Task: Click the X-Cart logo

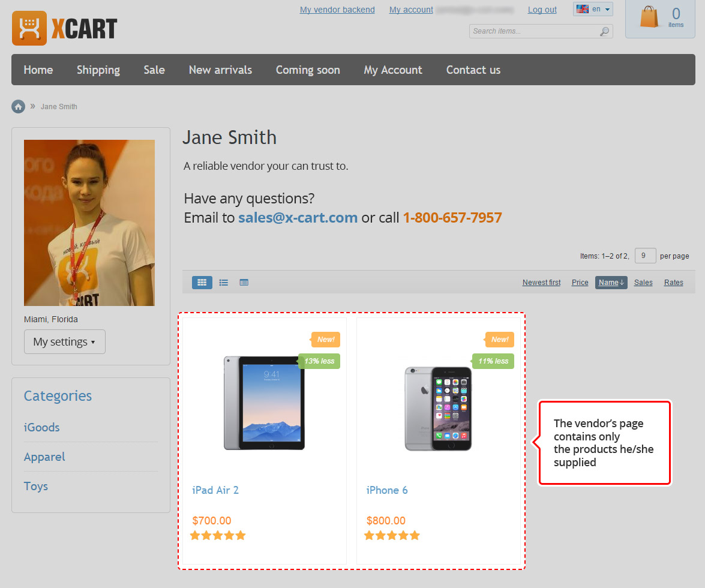Action: (64, 28)
